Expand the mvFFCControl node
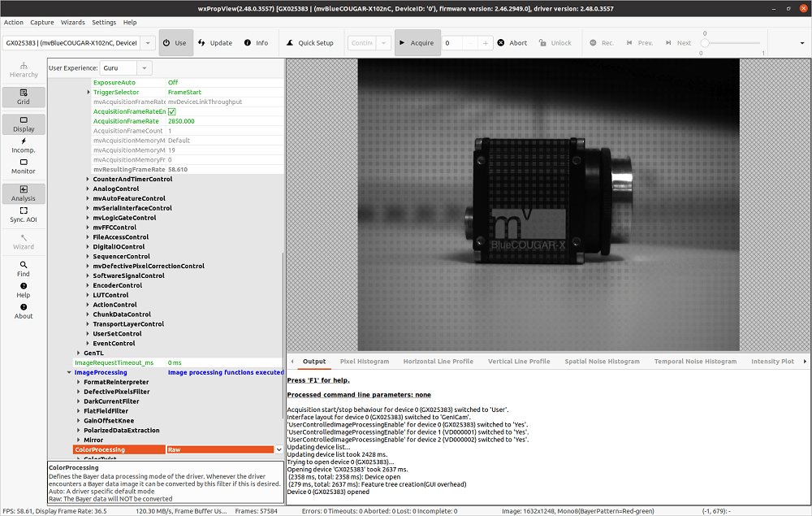Image resolution: width=812 pixels, height=516 pixels. coord(88,228)
